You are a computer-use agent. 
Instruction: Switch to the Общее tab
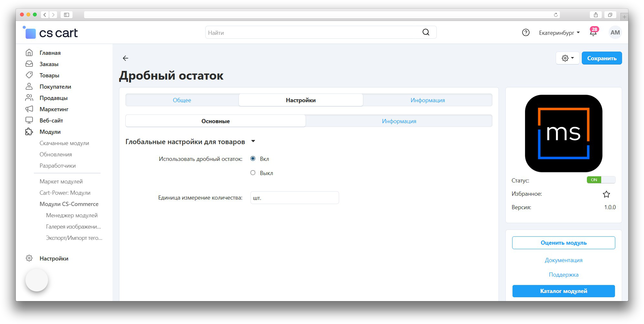(182, 100)
